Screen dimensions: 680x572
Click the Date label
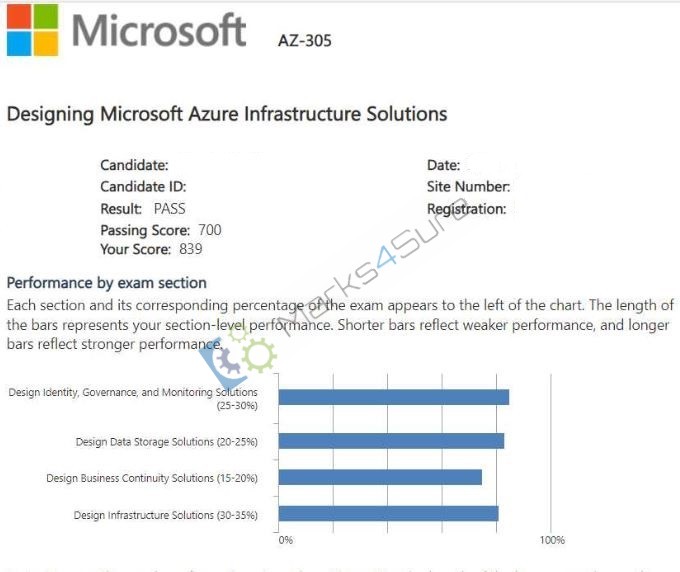443,165
